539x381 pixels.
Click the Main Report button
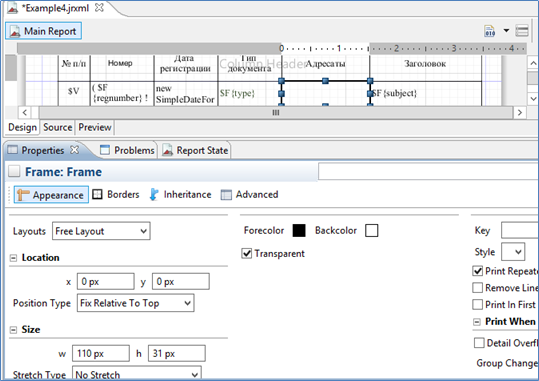(43, 31)
